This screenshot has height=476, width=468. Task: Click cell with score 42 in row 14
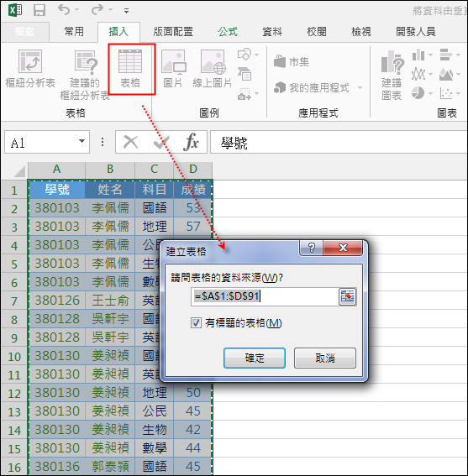tap(193, 430)
